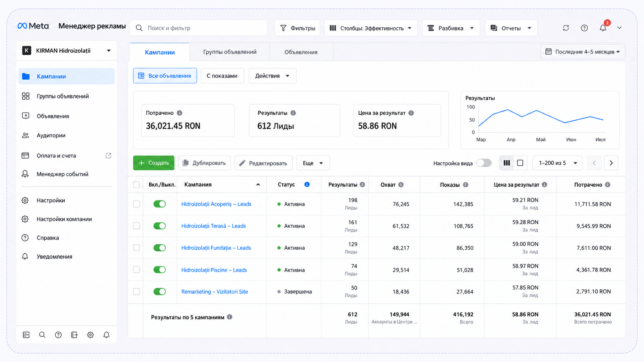Open the Действия actions dropdown
This screenshot has height=362, width=644.
[x=272, y=76]
